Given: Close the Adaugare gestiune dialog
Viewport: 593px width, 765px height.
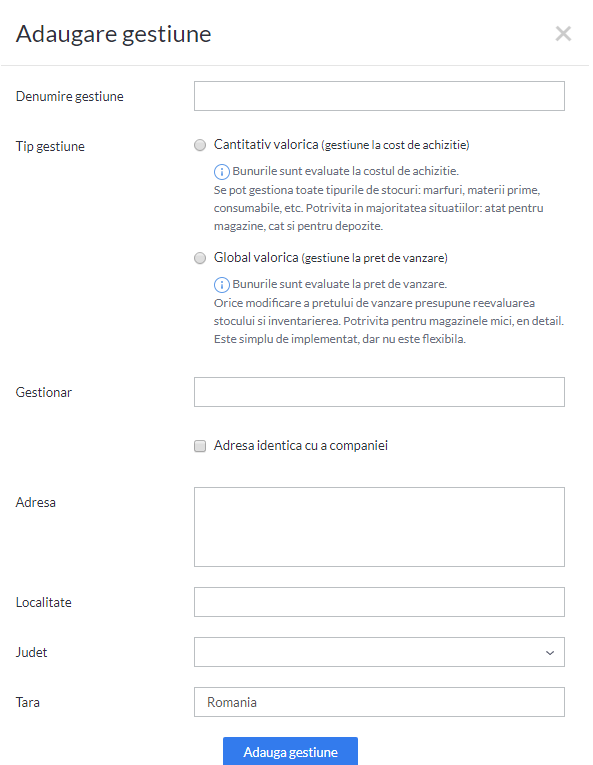Looking at the screenshot, I should click(x=563, y=34).
